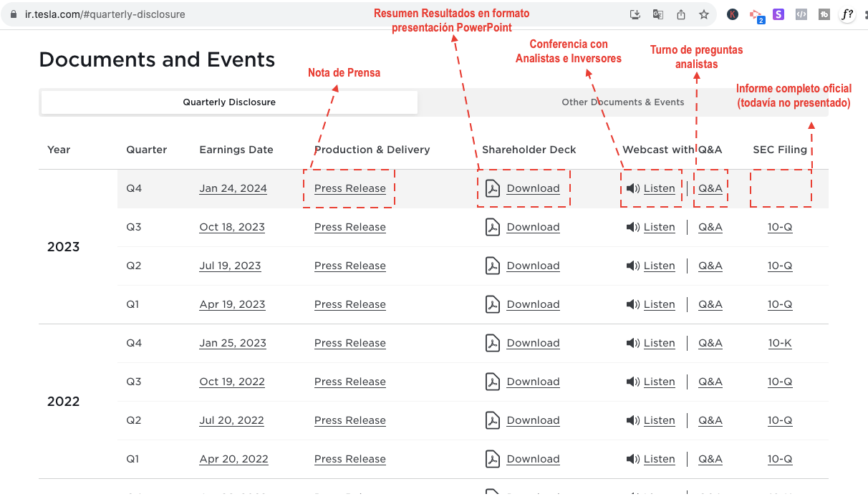Screen dimensions: 868x499
Task: Click the PDF icon in the Jul 19, 2023 row
Action: click(492, 266)
